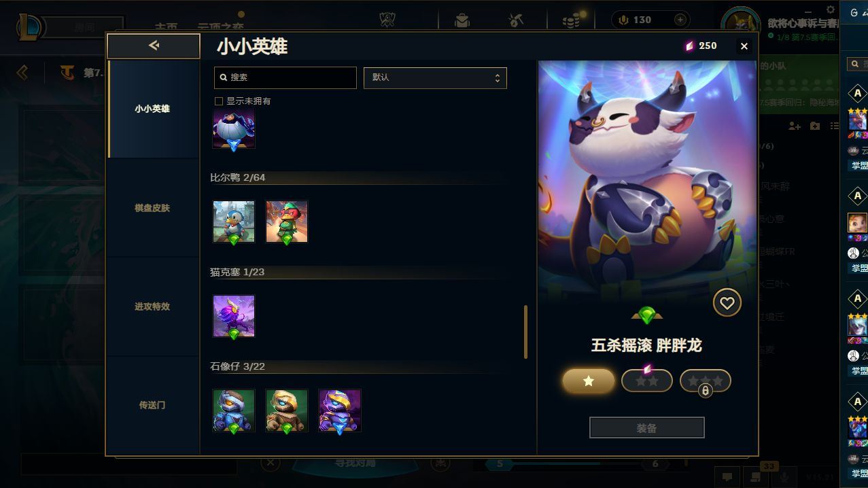Collapse the sidebar with the left chevron
Screen dimensions: 868x488
(x=22, y=72)
